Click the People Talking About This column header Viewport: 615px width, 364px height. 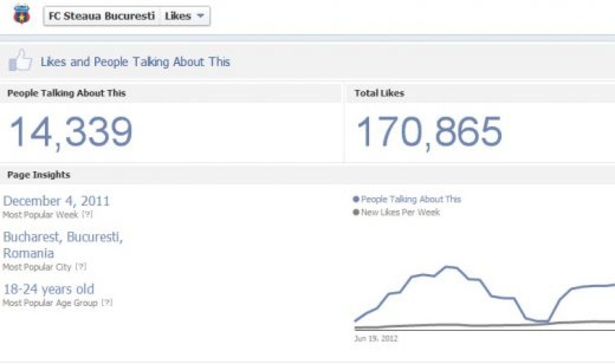coord(66,93)
